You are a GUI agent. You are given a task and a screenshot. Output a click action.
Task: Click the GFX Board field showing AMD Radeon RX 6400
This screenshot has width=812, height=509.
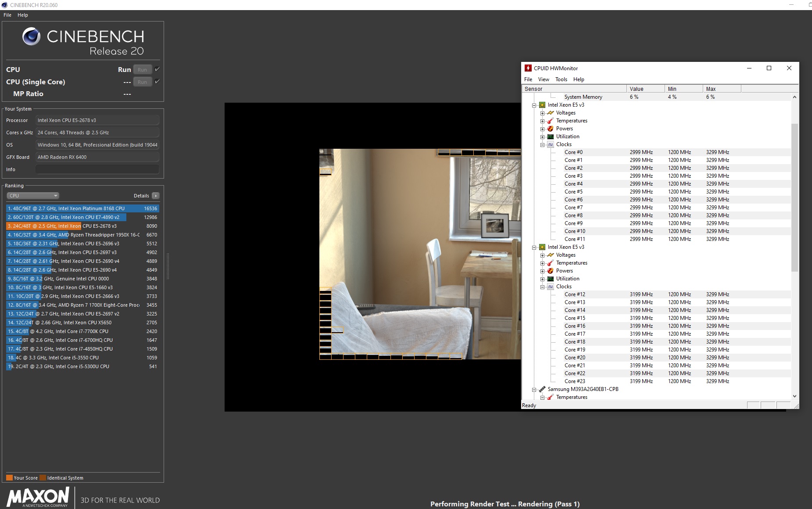pyautogui.click(x=97, y=157)
